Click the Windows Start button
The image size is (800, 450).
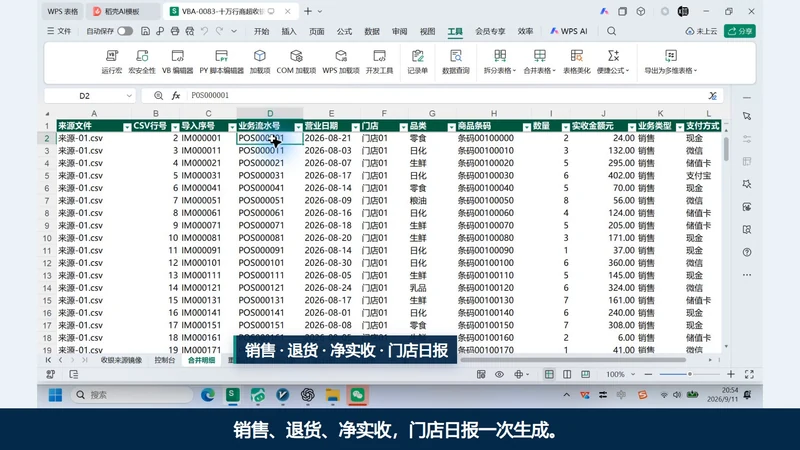(55, 395)
